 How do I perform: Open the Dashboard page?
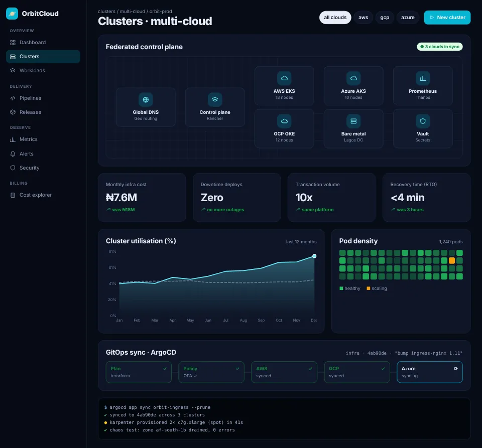(43, 42)
